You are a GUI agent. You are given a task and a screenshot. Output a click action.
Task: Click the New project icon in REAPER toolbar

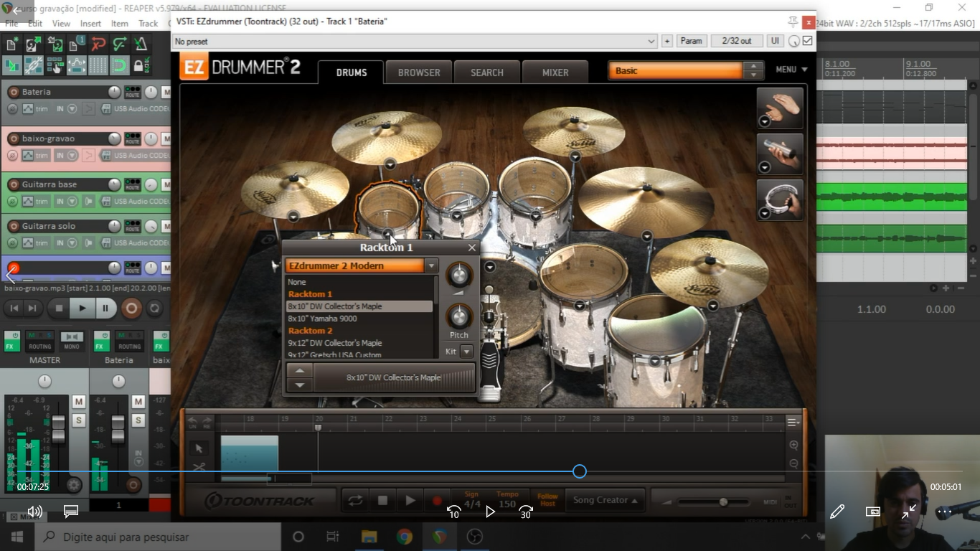point(11,44)
